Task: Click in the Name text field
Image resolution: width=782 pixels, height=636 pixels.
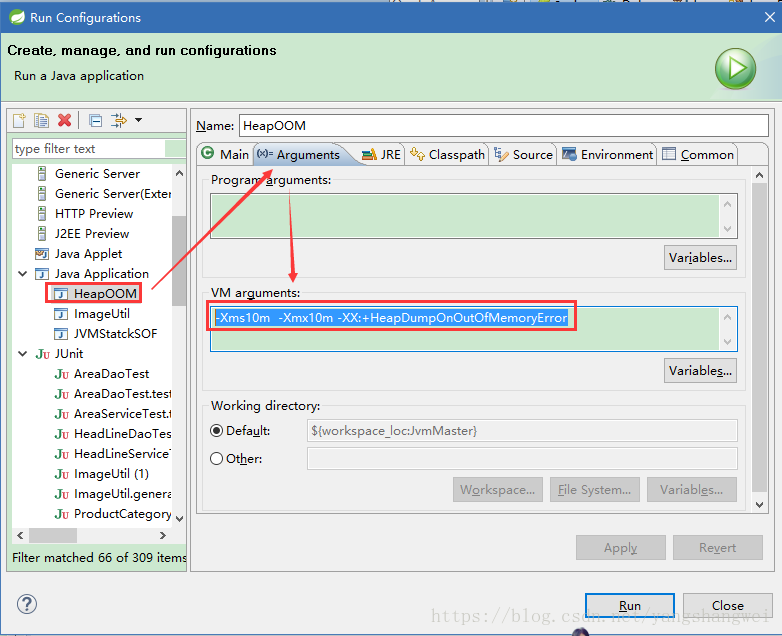Action: click(x=487, y=126)
